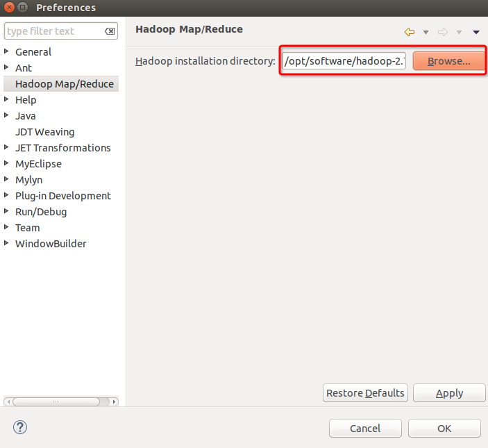Click Restore Defaults button

point(365,393)
